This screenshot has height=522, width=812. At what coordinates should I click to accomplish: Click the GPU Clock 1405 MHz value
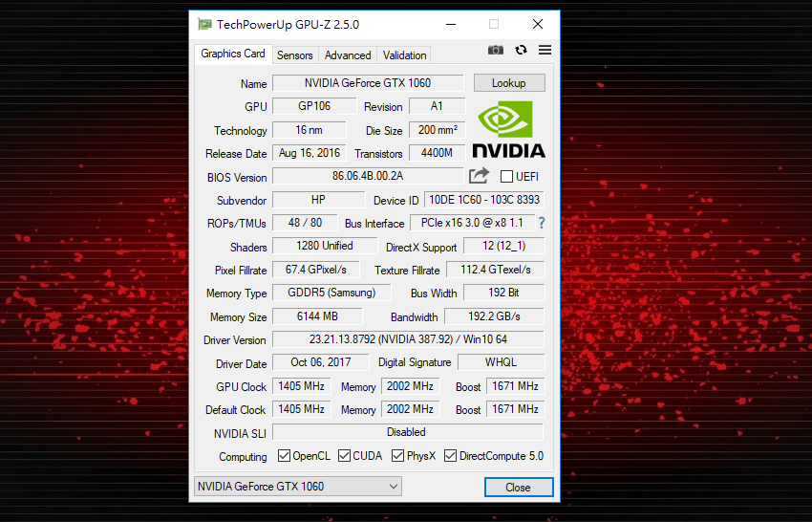click(301, 386)
